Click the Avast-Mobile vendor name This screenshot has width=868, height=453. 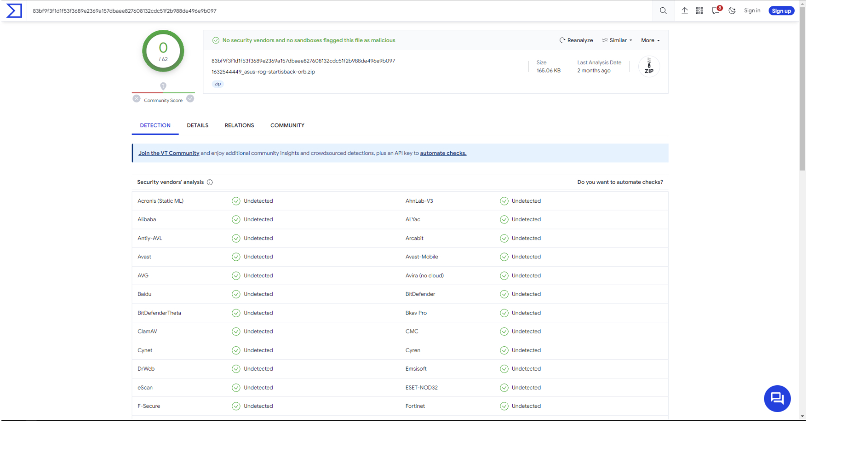tap(422, 257)
